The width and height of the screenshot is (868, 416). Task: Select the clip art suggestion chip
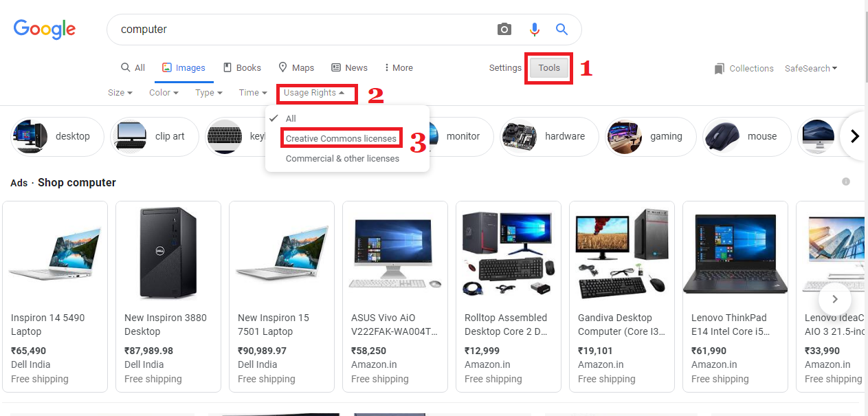tap(155, 136)
